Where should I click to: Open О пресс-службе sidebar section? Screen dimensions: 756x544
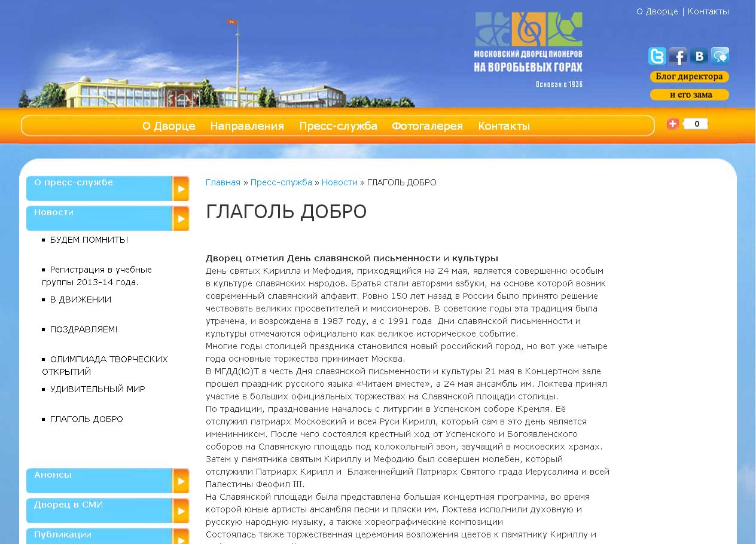(x=99, y=188)
